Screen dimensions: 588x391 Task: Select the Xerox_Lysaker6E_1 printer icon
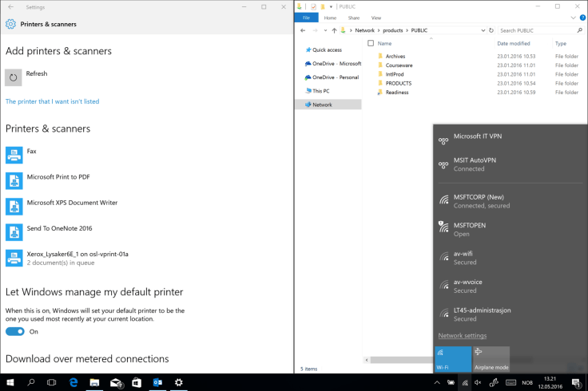[14, 258]
